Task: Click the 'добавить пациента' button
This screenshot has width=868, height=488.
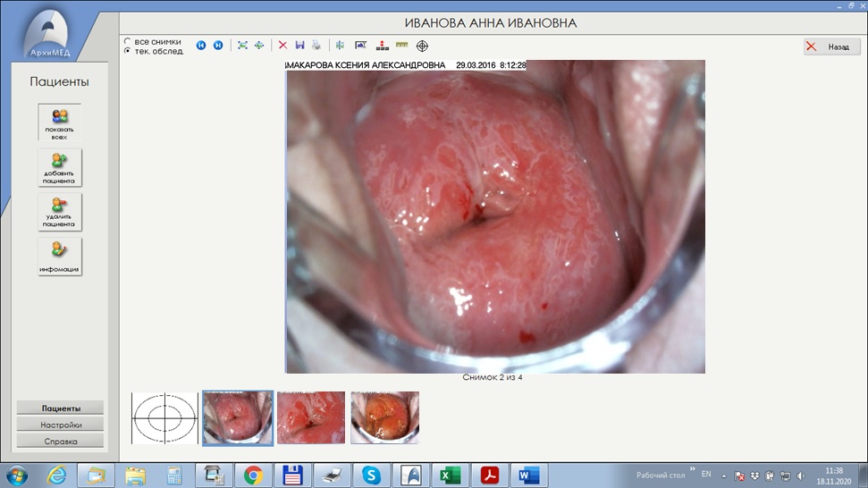Action: pyautogui.click(x=60, y=167)
